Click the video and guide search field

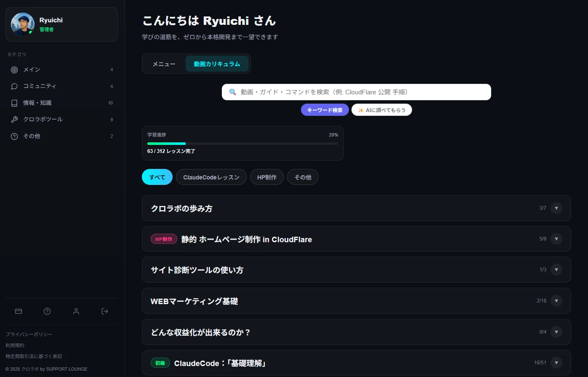357,92
